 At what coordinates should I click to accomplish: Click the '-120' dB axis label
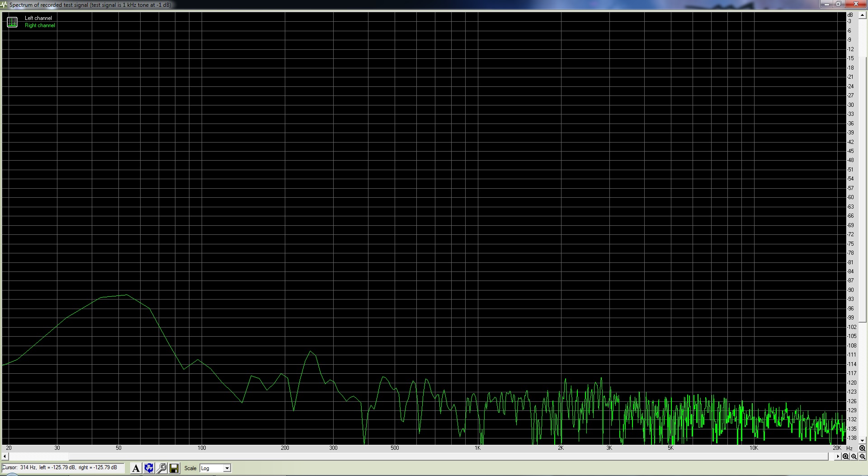click(851, 383)
